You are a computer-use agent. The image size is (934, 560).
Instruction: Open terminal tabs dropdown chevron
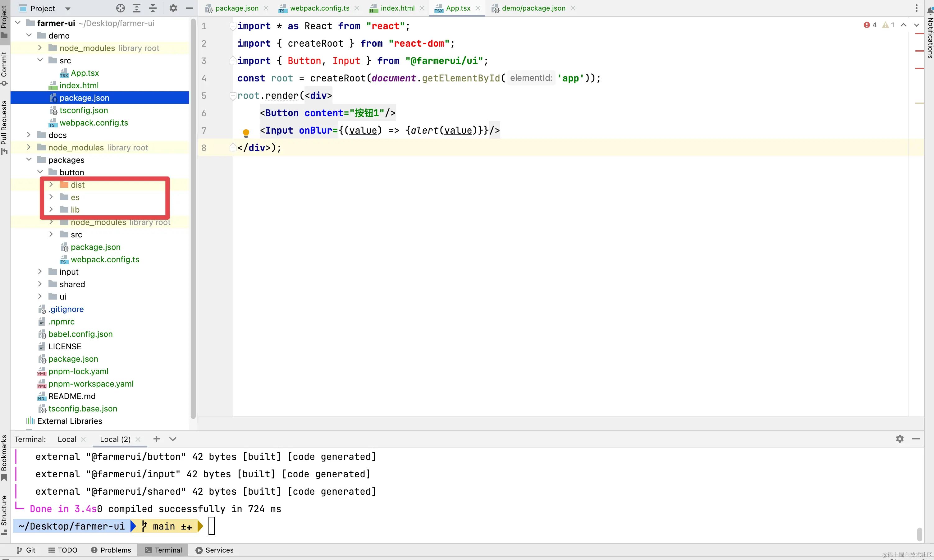coord(172,439)
